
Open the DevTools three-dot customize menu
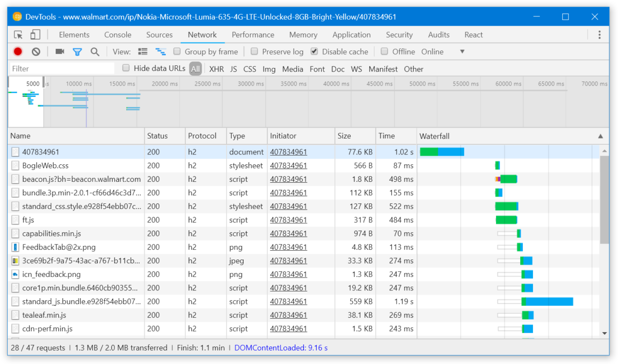tap(599, 34)
